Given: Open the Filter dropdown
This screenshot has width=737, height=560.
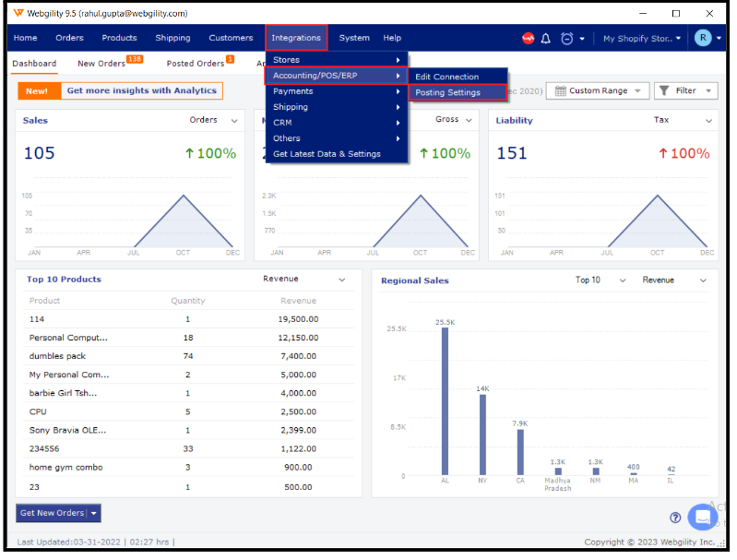Looking at the screenshot, I should [x=685, y=90].
